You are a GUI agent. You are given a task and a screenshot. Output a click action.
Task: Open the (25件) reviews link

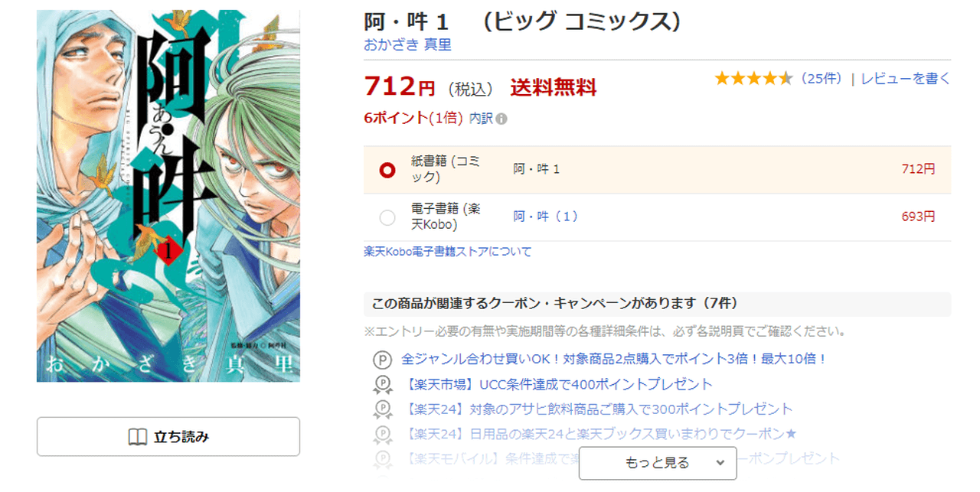pyautogui.click(x=821, y=78)
